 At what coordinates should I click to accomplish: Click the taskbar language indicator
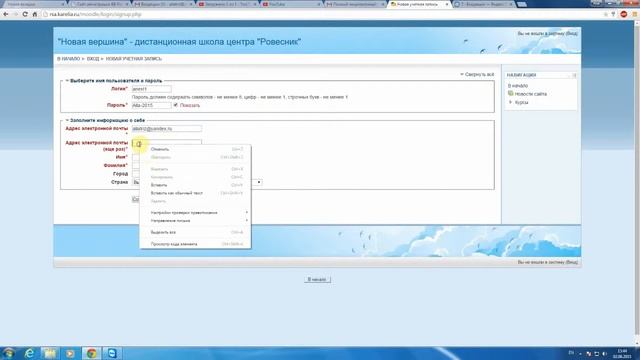coord(571,353)
